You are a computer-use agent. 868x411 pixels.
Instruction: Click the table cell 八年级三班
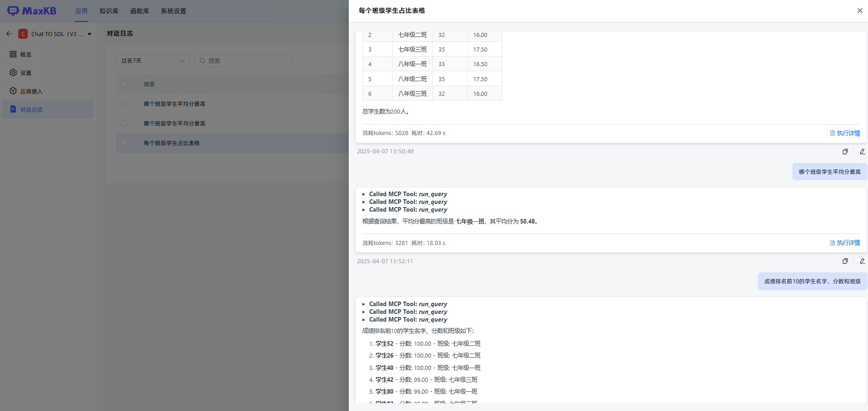tap(413, 94)
